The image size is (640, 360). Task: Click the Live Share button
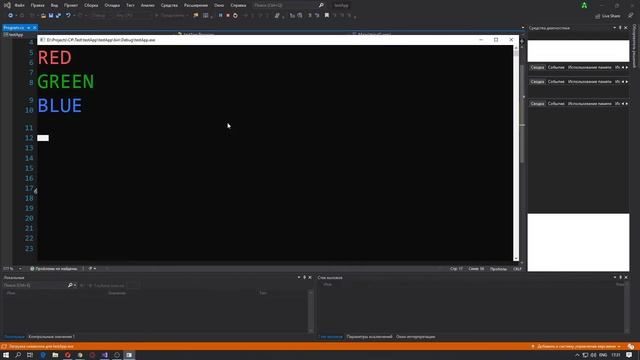point(608,16)
